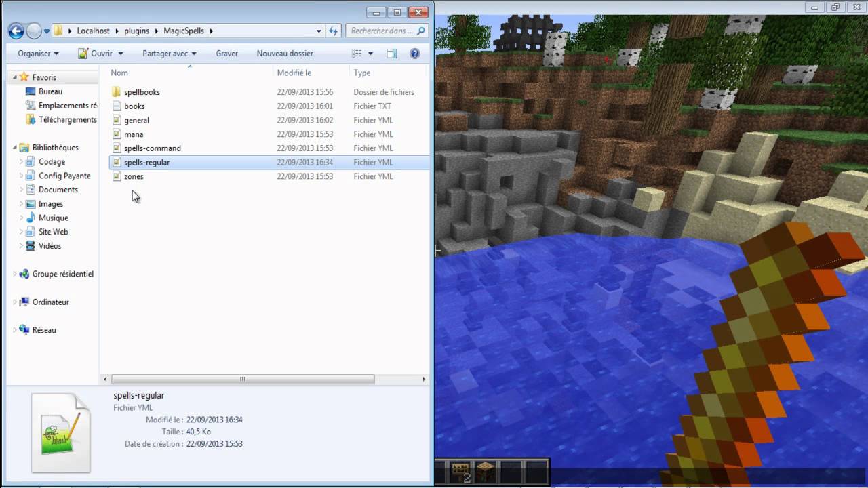Select the spells-regular file icon
The width and height of the screenshot is (868, 488).
point(116,162)
